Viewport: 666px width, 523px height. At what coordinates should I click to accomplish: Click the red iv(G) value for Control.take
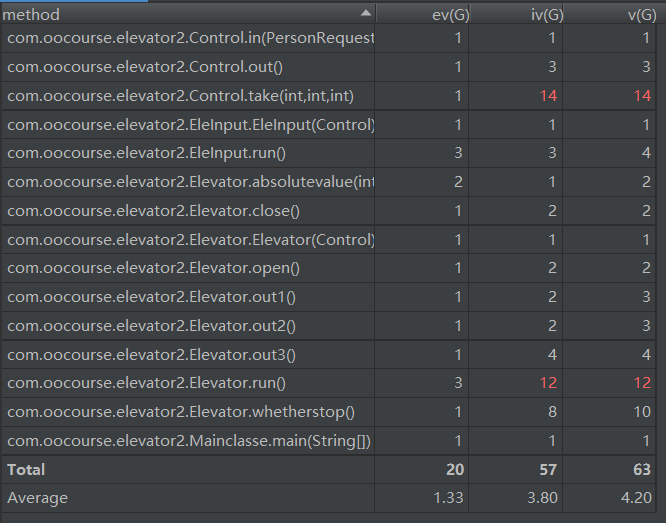coord(551,96)
